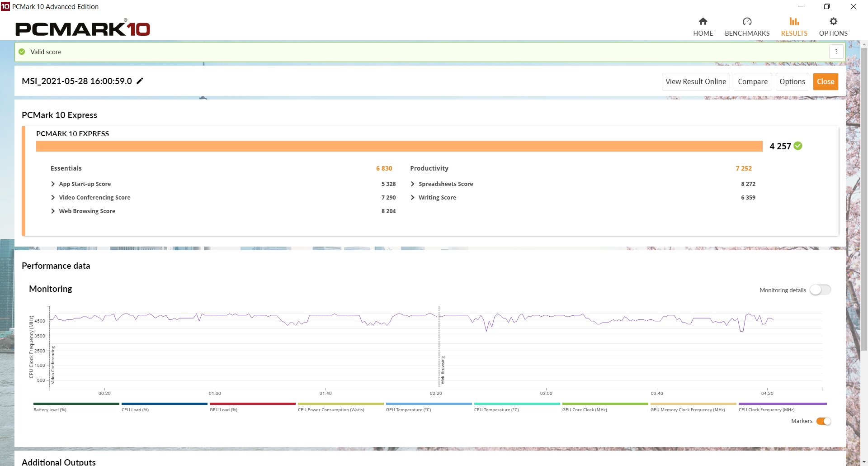Click the GPU Load red legend swatch

point(252,404)
